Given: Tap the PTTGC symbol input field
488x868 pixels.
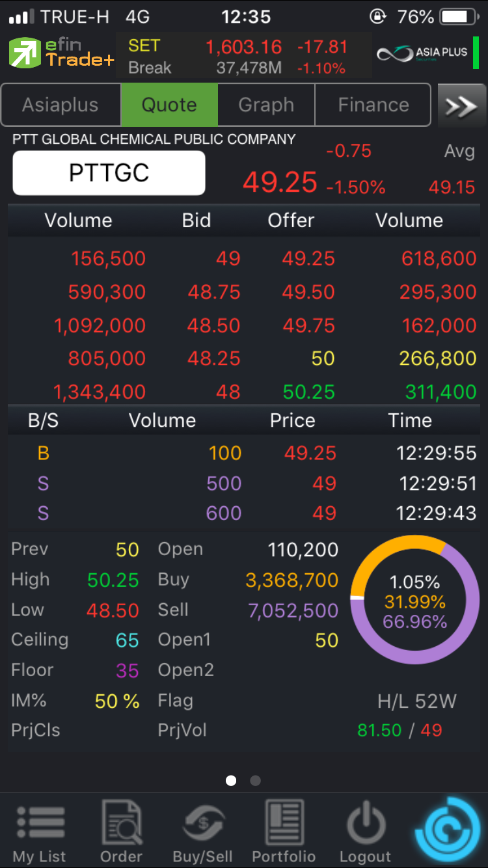Looking at the screenshot, I should (x=109, y=173).
